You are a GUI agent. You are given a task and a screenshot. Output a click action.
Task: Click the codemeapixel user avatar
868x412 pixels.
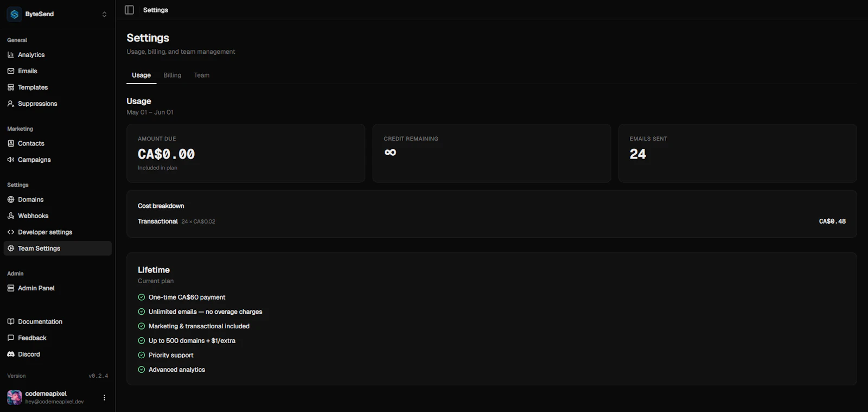coord(14,397)
